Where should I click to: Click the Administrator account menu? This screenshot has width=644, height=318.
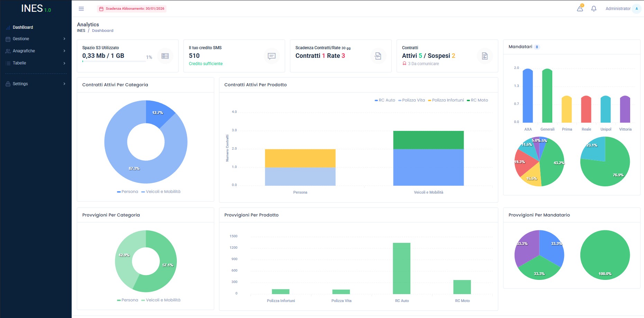tap(618, 9)
